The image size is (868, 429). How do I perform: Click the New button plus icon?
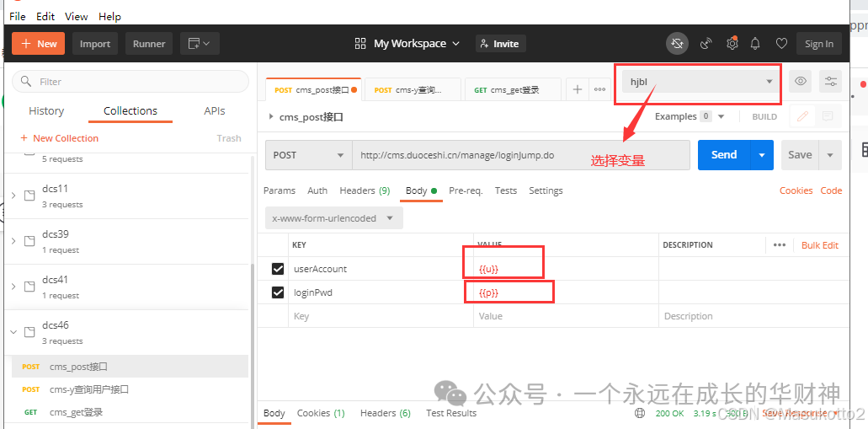(x=26, y=44)
